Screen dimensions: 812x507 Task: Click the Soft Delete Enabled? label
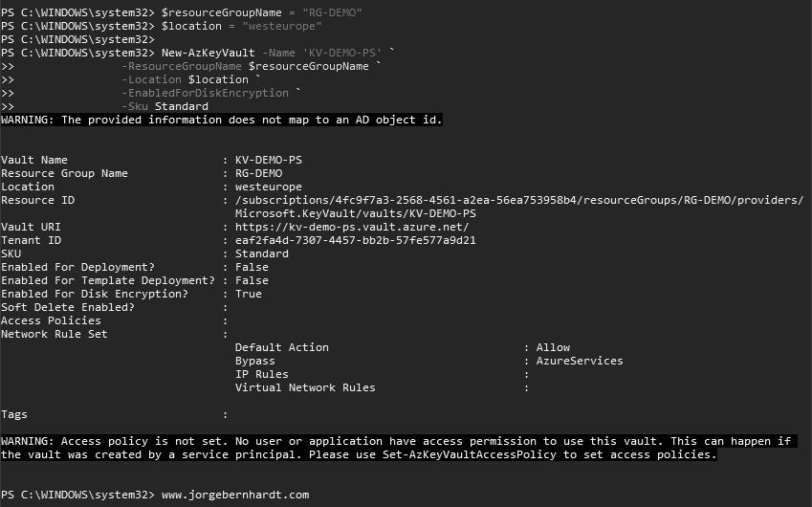click(x=68, y=307)
